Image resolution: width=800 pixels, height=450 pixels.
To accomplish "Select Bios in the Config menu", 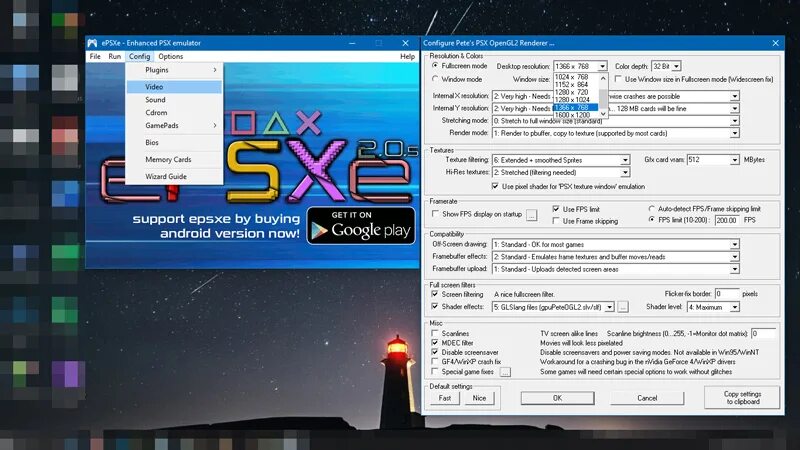I will pos(174,142).
